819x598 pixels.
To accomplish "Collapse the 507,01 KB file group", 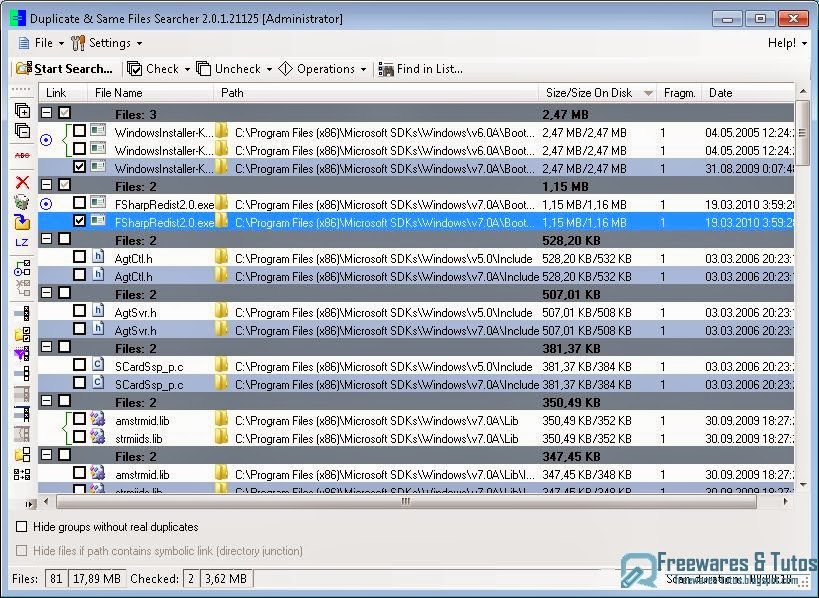I will click(x=46, y=292).
